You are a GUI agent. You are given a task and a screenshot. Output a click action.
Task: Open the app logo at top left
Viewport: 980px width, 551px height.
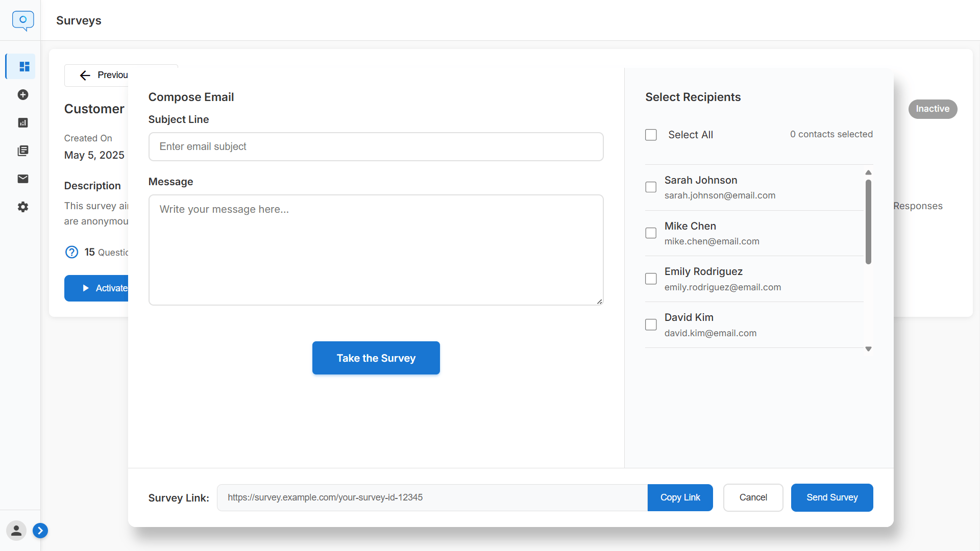[x=22, y=20]
